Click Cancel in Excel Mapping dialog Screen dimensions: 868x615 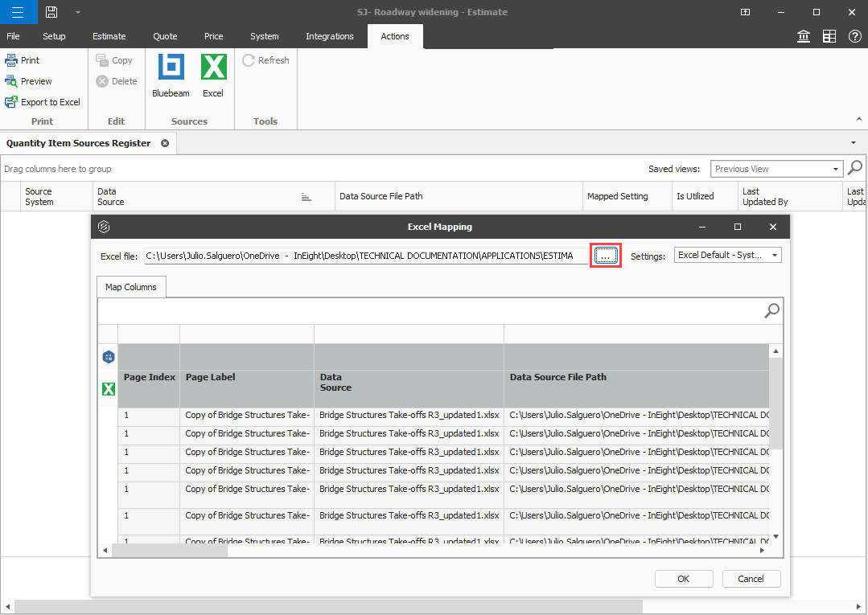pos(751,579)
